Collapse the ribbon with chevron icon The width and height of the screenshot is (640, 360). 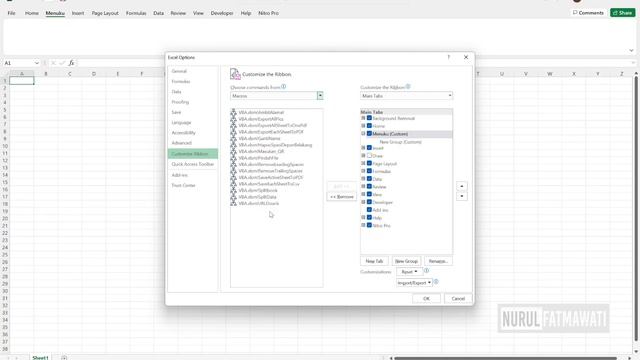[631, 51]
